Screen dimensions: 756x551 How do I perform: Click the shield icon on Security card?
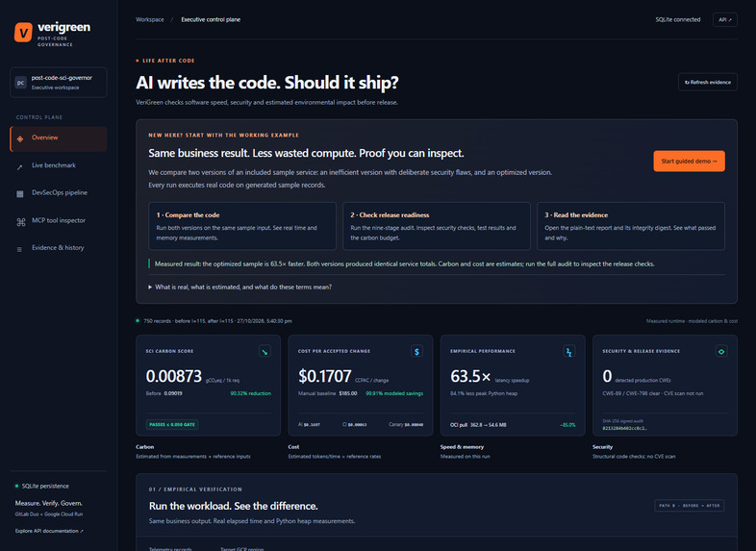[721, 351]
